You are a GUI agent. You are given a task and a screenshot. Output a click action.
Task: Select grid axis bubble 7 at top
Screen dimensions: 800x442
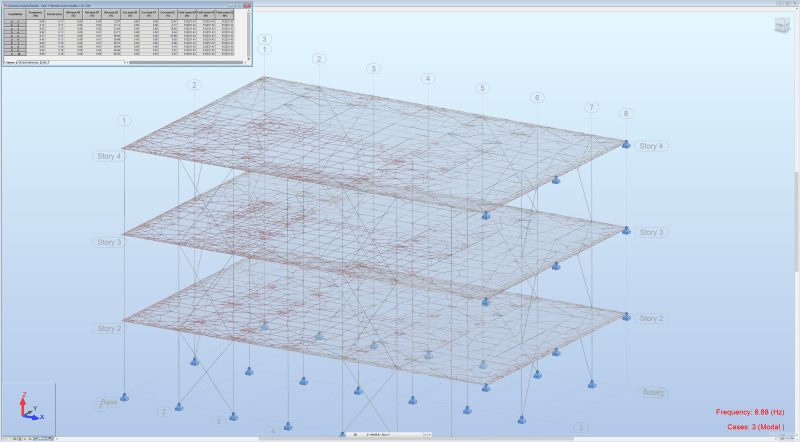(x=591, y=107)
